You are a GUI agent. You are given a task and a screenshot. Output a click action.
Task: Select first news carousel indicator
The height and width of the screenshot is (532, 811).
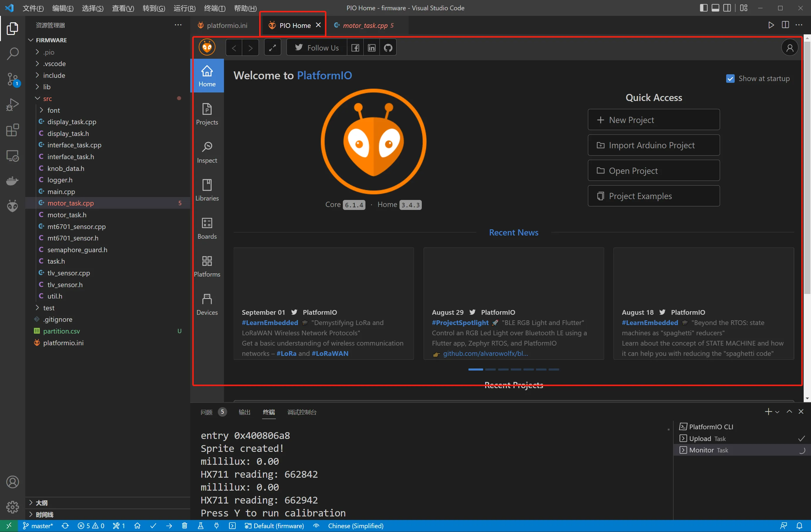click(x=475, y=369)
